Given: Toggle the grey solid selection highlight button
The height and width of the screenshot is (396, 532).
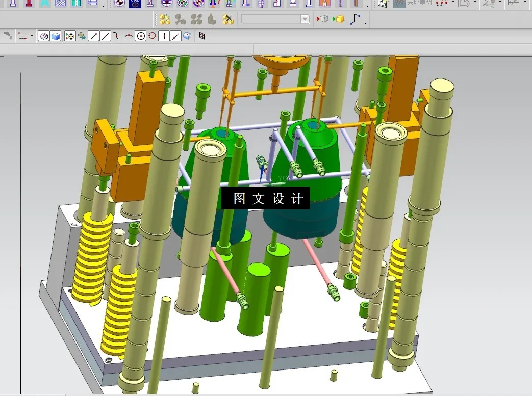Looking at the screenshot, I should pos(43,36).
